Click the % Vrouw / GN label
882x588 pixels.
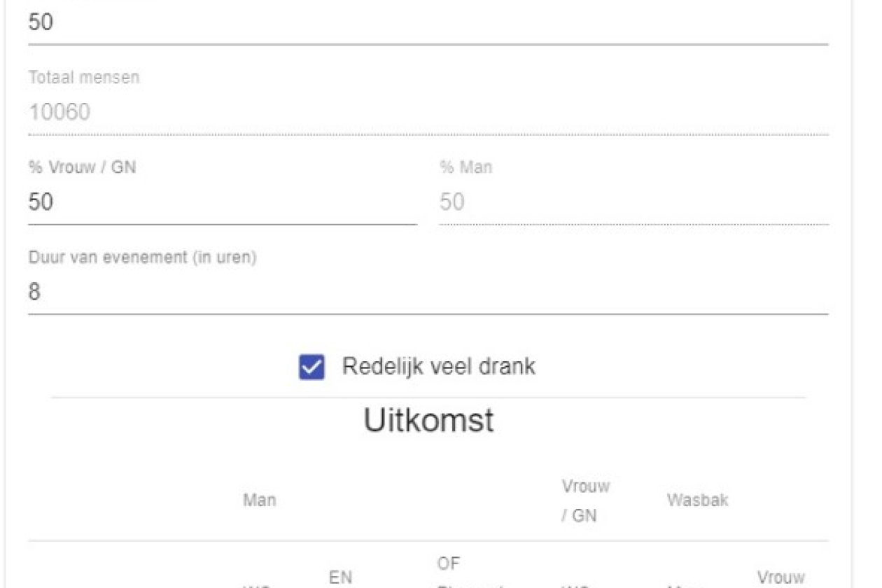click(82, 168)
